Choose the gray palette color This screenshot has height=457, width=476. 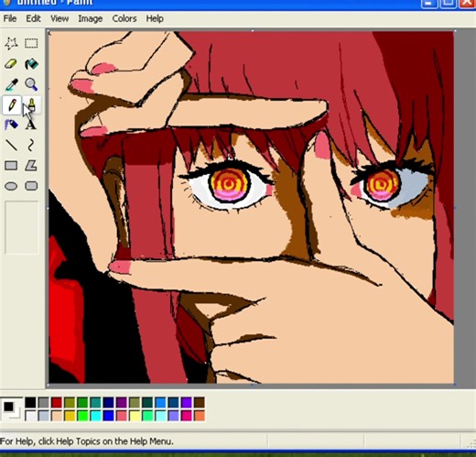(44, 402)
